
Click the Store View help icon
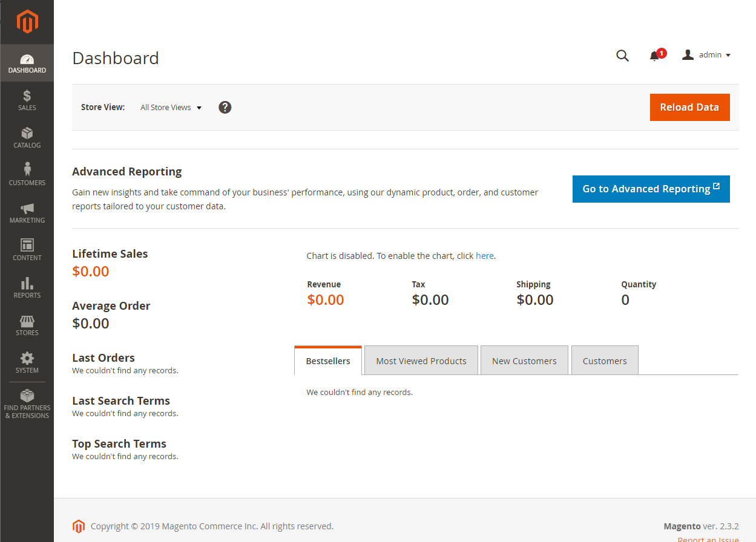225,107
